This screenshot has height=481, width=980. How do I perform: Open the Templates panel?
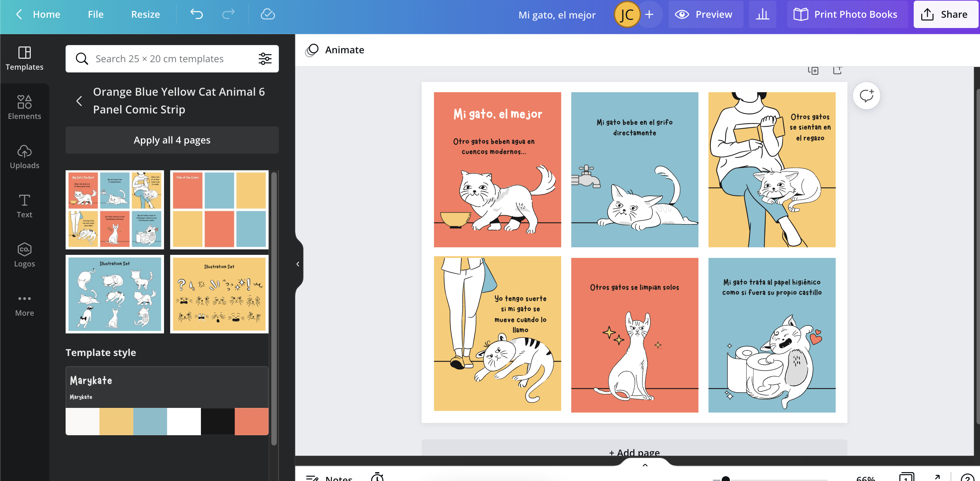coord(24,59)
